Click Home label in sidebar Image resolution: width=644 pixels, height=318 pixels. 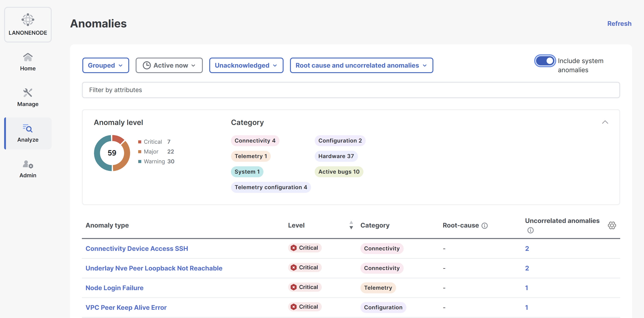pyautogui.click(x=28, y=69)
